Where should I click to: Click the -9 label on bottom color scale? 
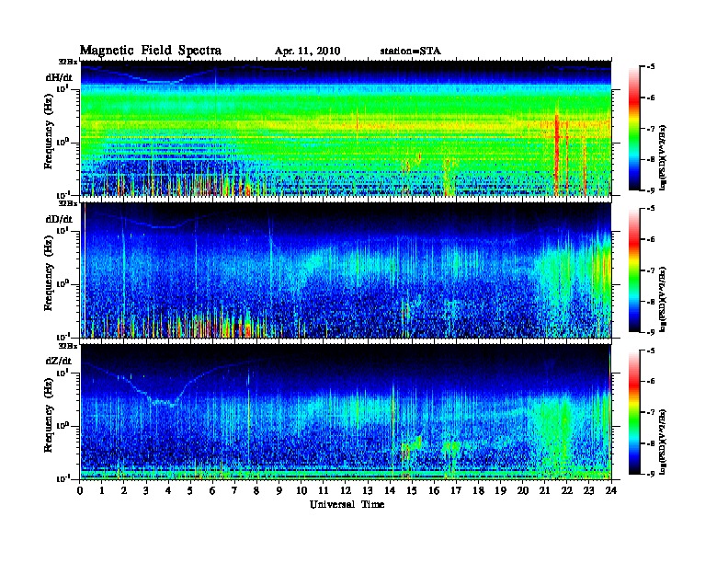pyautogui.click(x=651, y=474)
